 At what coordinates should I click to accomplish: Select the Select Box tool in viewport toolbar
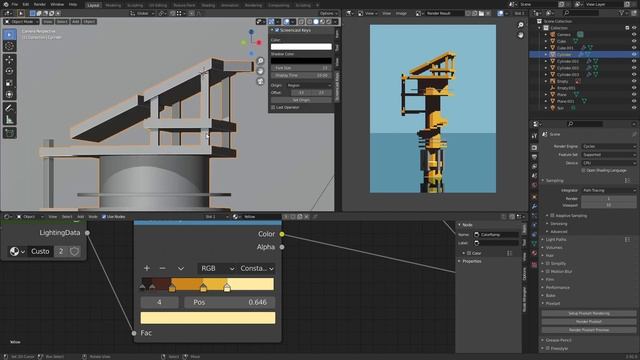pyautogui.click(x=9, y=35)
